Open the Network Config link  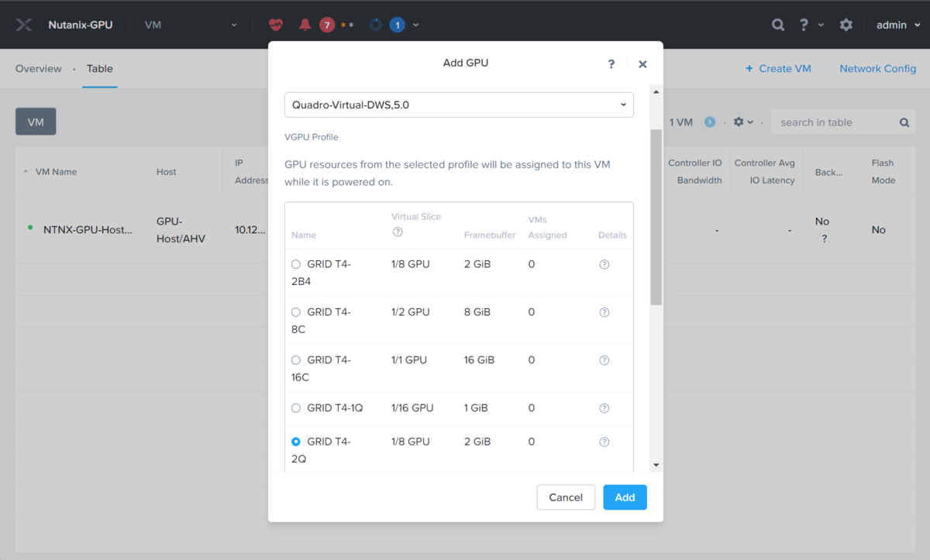click(x=878, y=68)
